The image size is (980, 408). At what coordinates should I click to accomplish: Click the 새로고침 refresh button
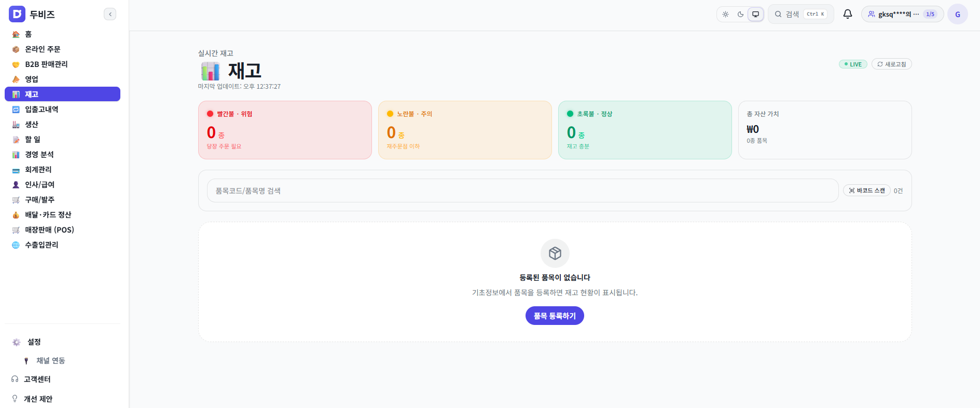[892, 64]
